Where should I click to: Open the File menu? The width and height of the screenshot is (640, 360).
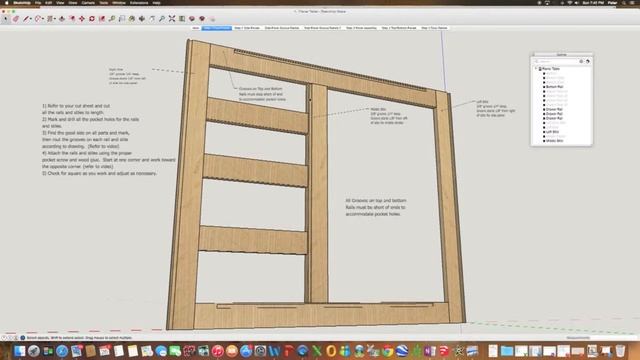click(x=38, y=3)
